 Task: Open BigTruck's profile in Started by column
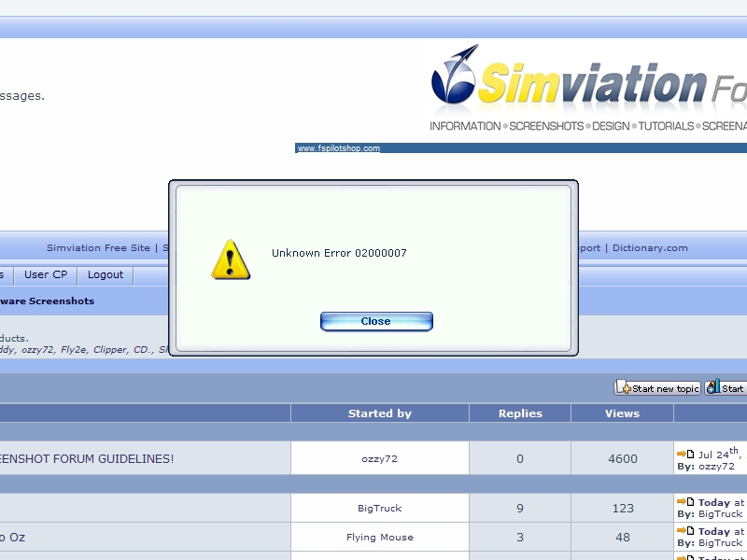(x=379, y=509)
